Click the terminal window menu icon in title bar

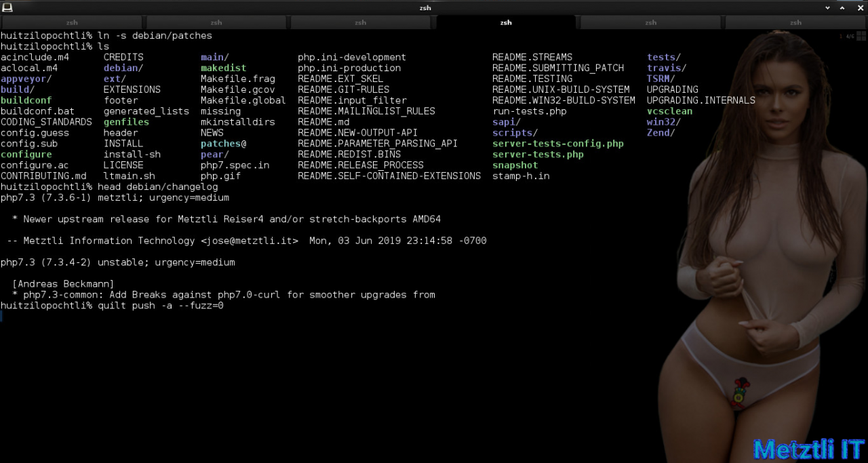click(x=6, y=7)
